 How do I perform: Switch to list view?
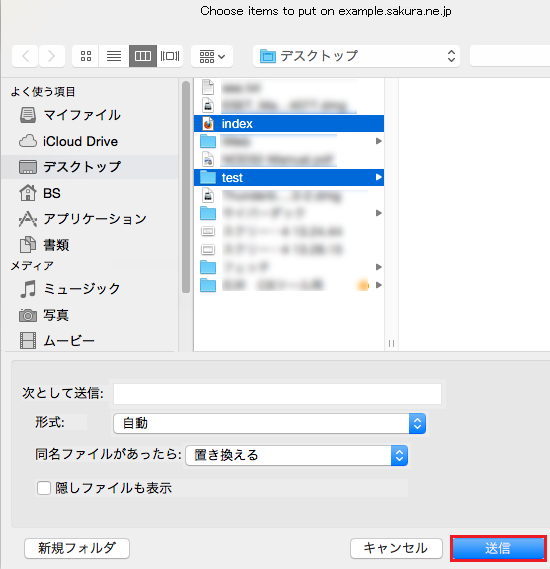point(114,56)
